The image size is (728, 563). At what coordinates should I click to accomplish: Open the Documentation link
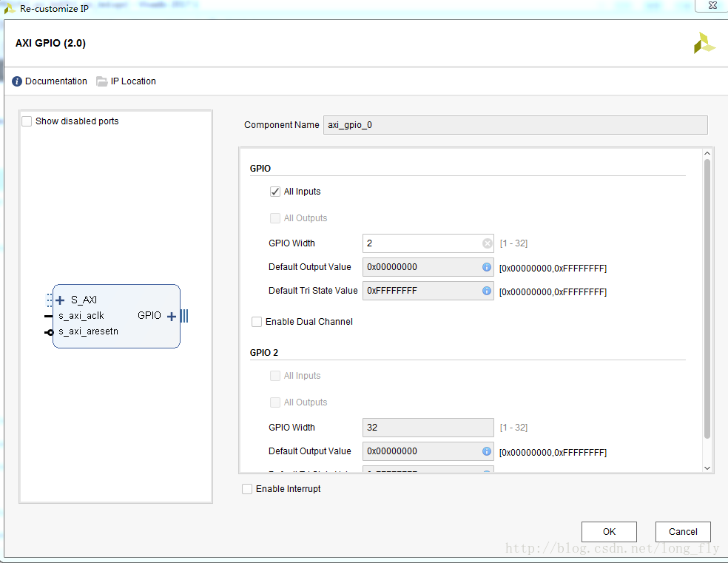tap(55, 81)
